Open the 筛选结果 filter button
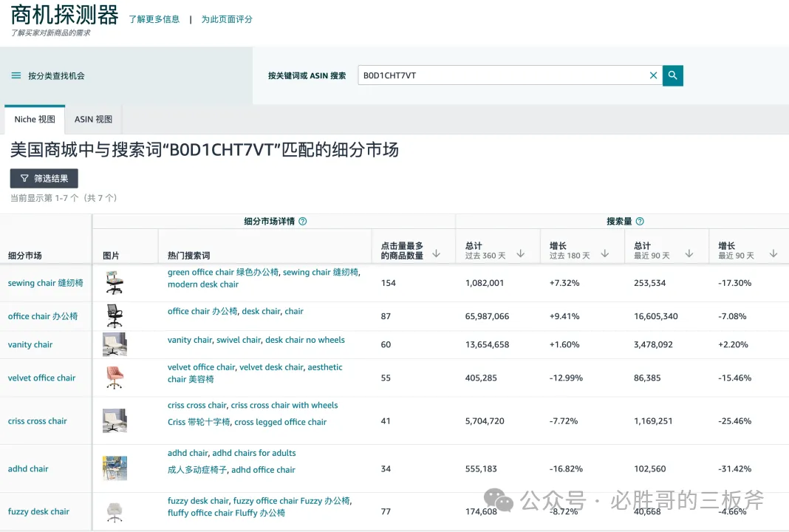 click(x=44, y=178)
